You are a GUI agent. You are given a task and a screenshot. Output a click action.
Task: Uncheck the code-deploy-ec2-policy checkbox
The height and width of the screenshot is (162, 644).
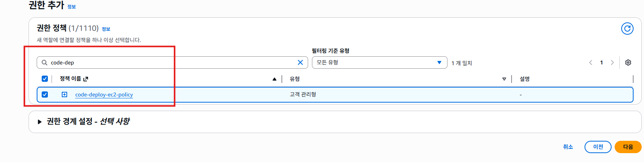(45, 94)
